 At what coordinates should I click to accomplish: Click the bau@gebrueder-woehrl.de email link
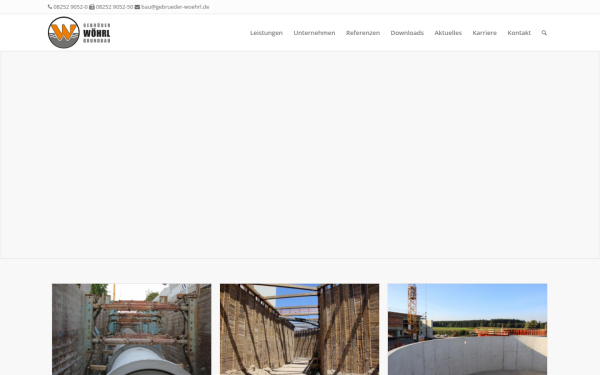175,7
